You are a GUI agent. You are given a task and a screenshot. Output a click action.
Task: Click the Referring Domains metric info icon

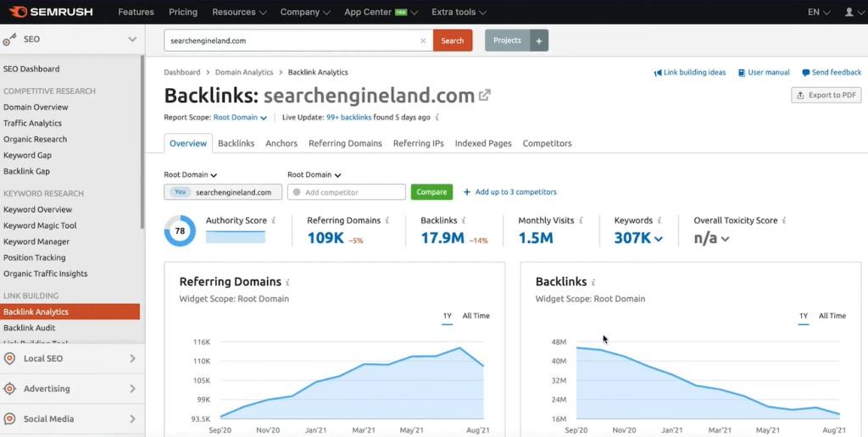click(387, 220)
